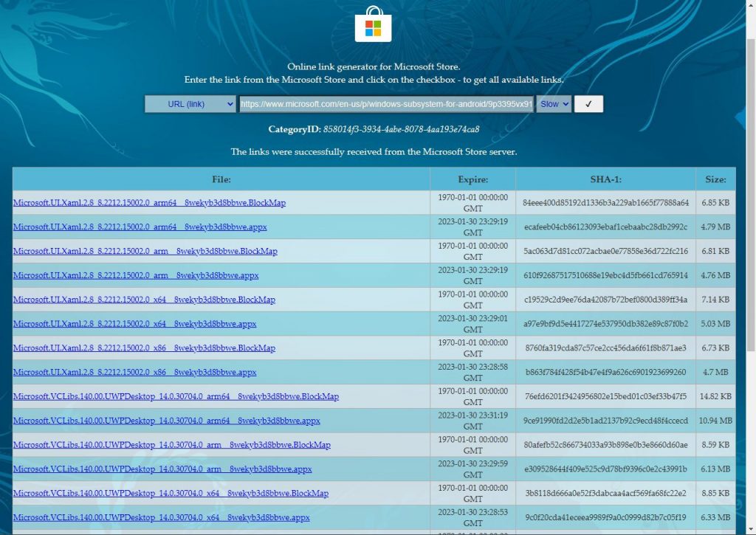Screen dimensions: 756x535
Task: Download UI.Xaml x64 BlockMap file link
Action: (x=144, y=300)
